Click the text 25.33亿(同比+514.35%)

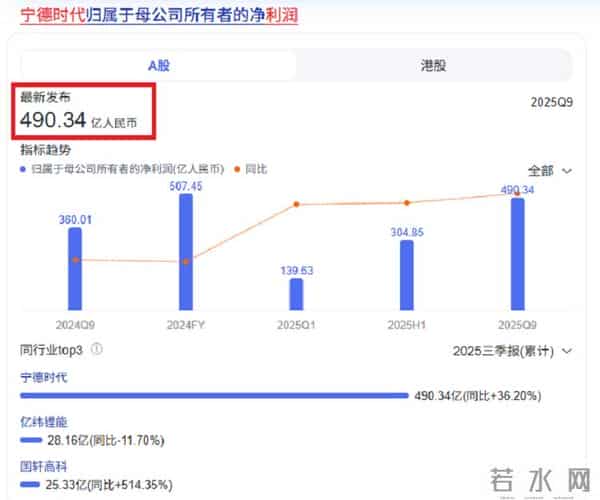point(109,485)
